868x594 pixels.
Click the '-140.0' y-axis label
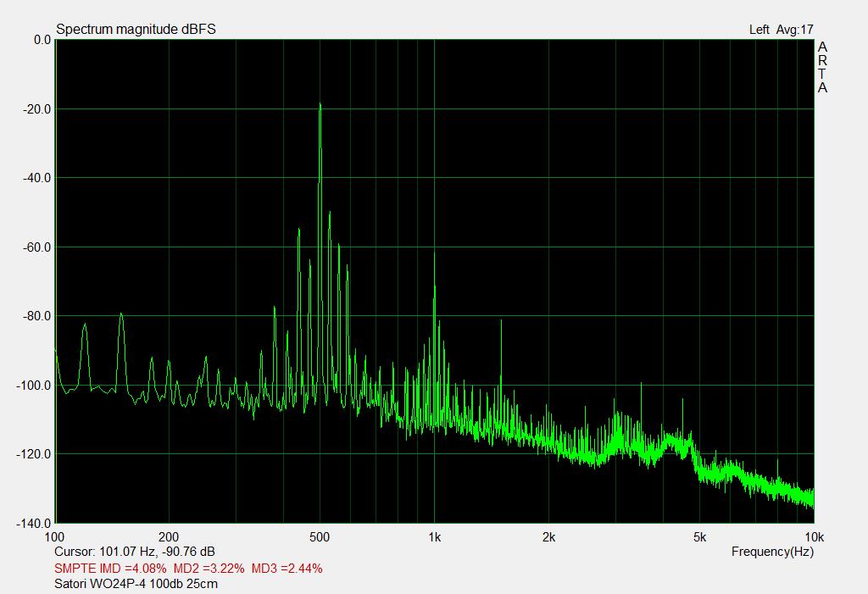(x=31, y=523)
